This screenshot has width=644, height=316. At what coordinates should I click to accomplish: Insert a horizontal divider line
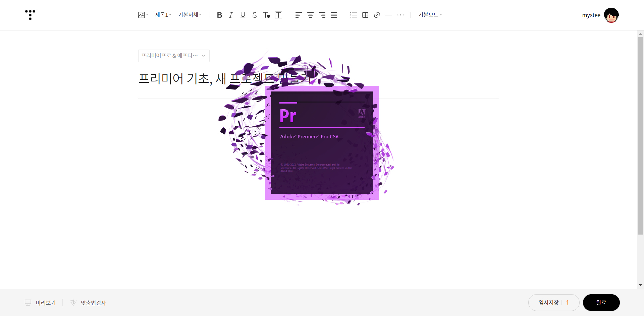389,15
